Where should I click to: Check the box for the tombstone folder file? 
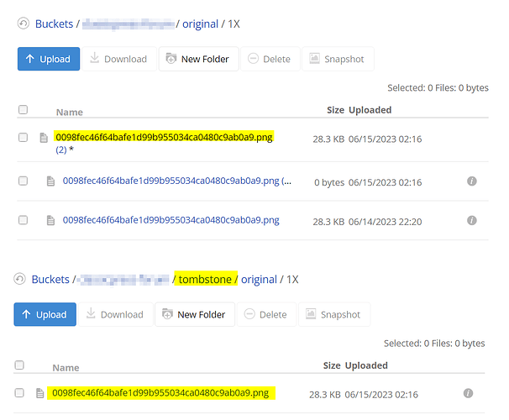(19, 393)
